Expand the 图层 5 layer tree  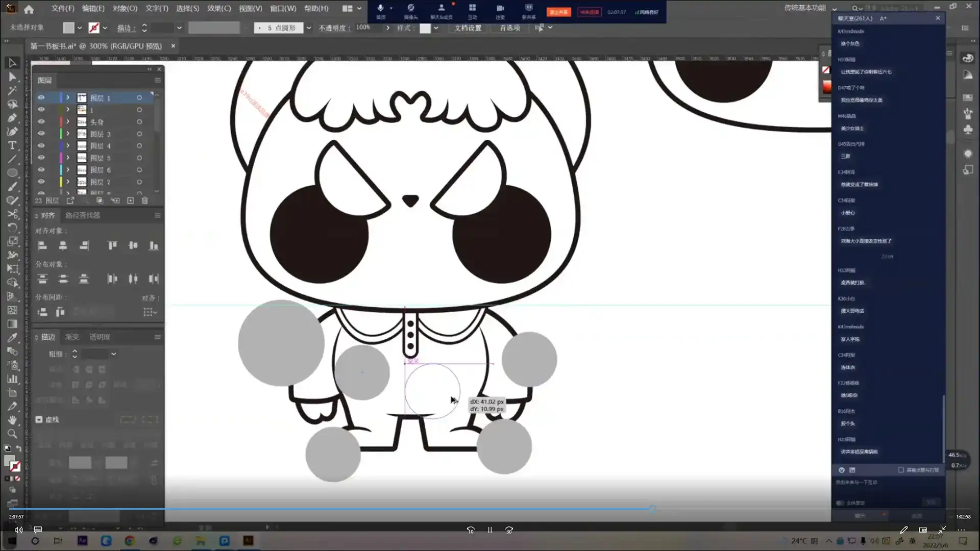coord(67,158)
